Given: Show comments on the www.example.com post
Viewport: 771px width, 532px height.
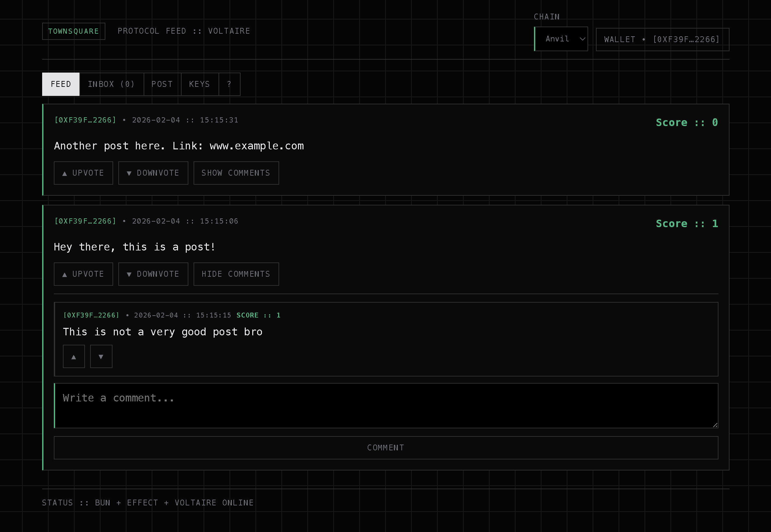Looking at the screenshot, I should point(236,173).
